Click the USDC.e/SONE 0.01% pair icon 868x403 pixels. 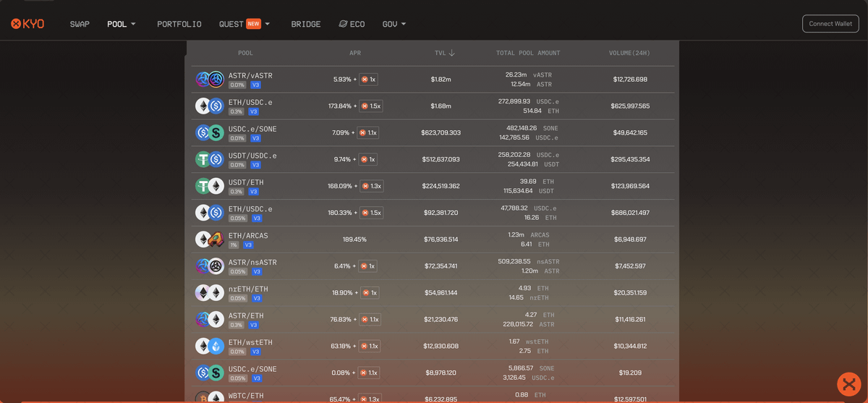pyautogui.click(x=209, y=133)
